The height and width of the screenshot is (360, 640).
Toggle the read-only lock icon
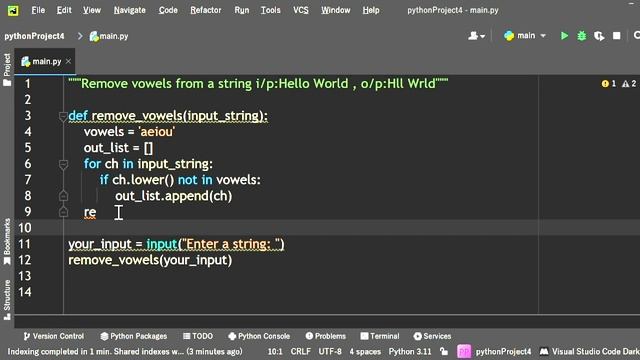[444, 351]
